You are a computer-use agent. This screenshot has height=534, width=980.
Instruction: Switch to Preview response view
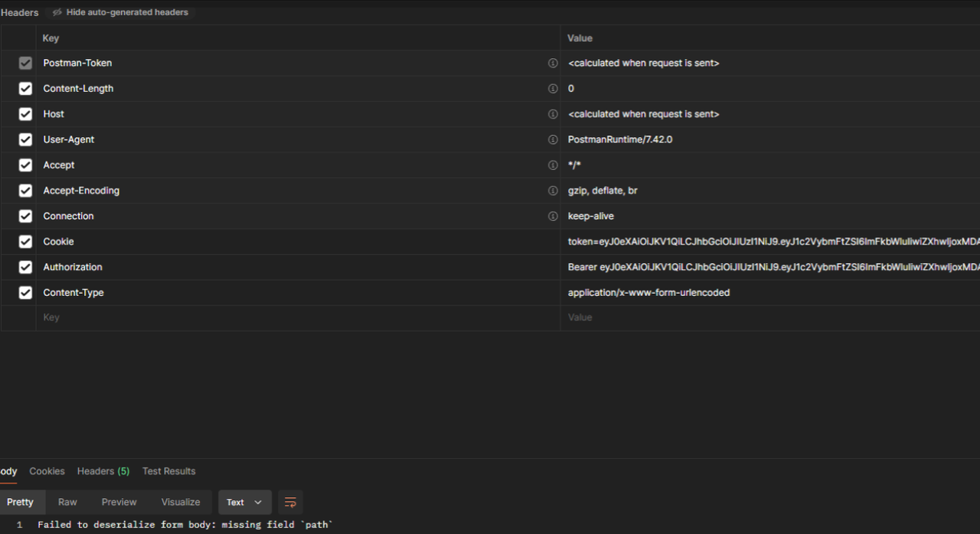119,503
